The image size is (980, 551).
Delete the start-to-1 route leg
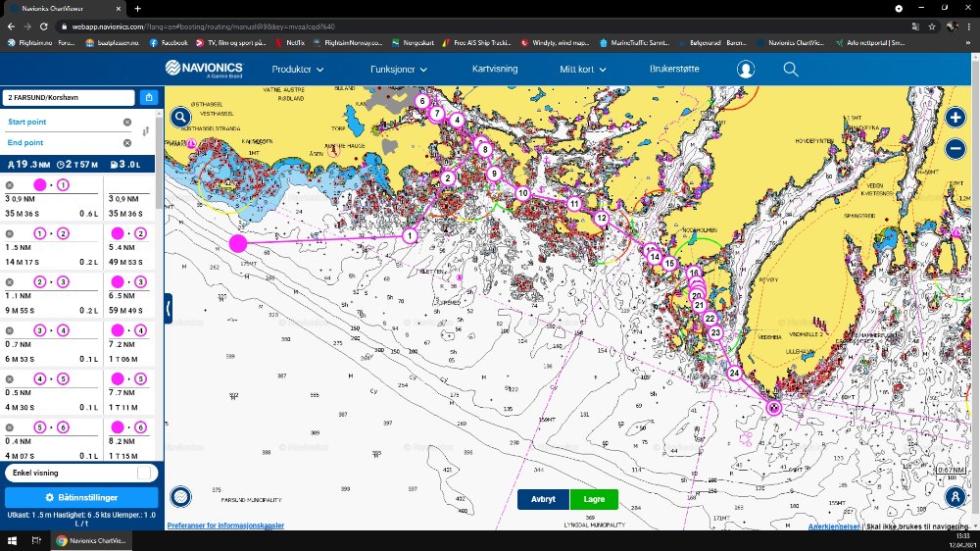[x=10, y=185]
